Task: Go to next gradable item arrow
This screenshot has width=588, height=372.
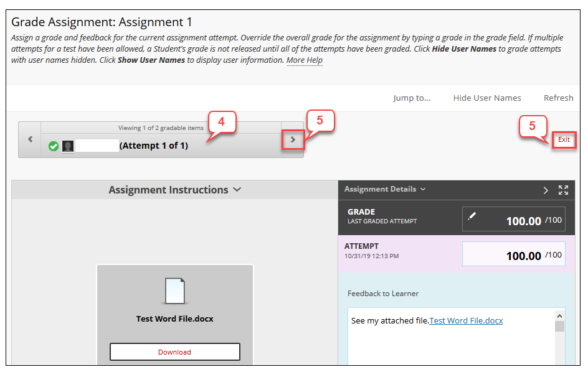Action: coord(293,139)
